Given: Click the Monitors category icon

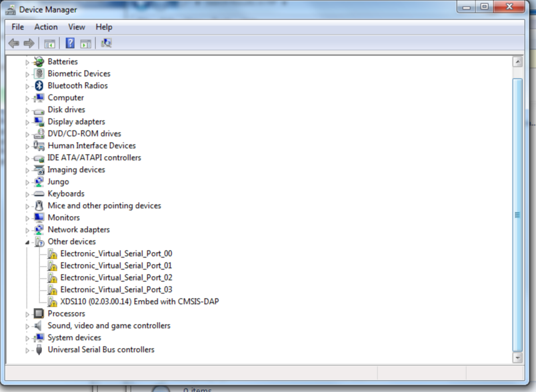Looking at the screenshot, I should pos(39,218).
